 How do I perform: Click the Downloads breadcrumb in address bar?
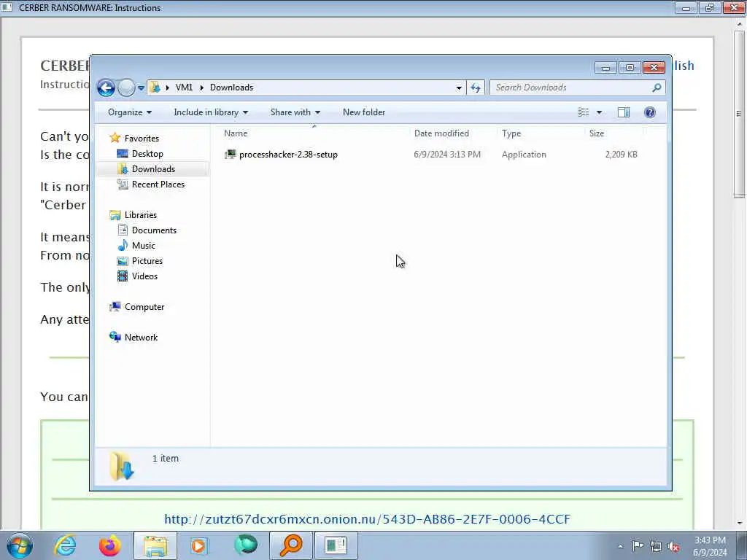pos(231,87)
